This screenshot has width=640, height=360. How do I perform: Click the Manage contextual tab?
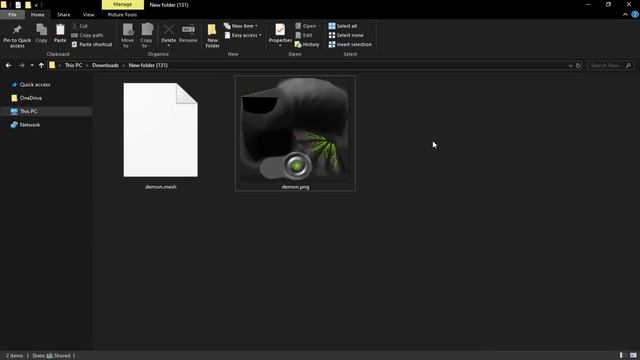pyautogui.click(x=122, y=4)
